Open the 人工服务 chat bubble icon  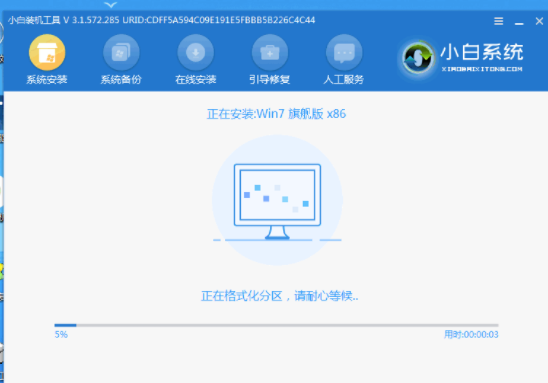[344, 52]
